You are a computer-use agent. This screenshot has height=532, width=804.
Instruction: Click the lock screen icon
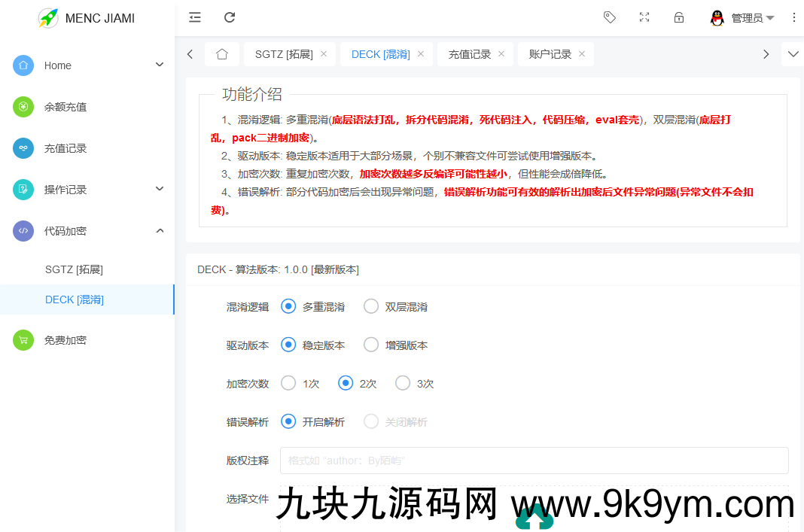[679, 17]
